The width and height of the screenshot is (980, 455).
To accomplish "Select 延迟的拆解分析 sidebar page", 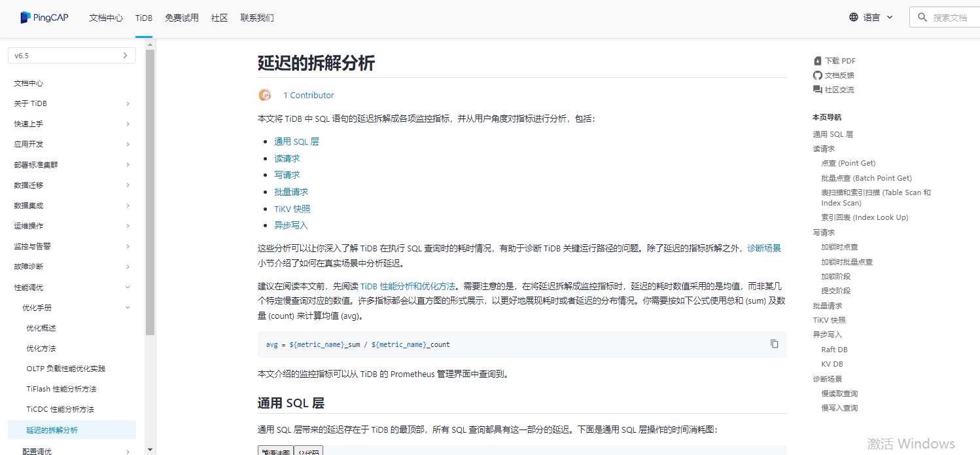I will (72, 430).
